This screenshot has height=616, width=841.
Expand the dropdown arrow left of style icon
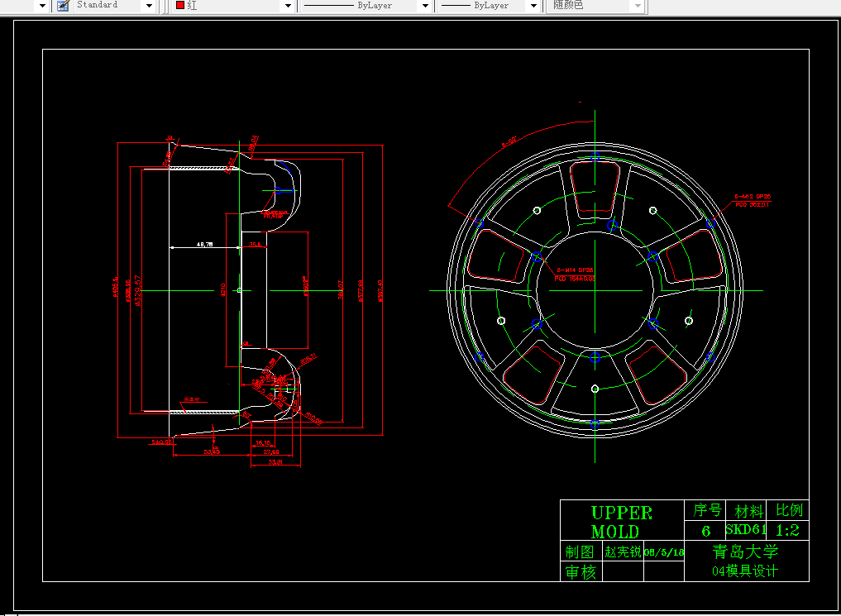pyautogui.click(x=42, y=6)
